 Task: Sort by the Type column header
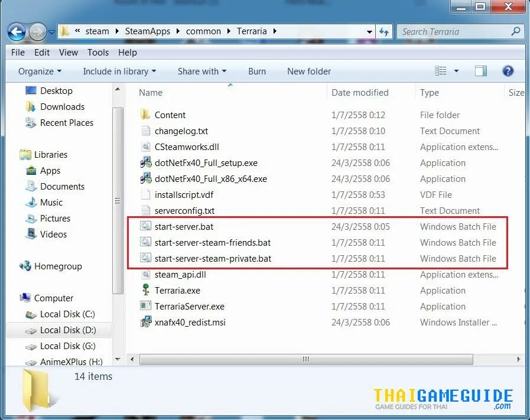tap(430, 93)
